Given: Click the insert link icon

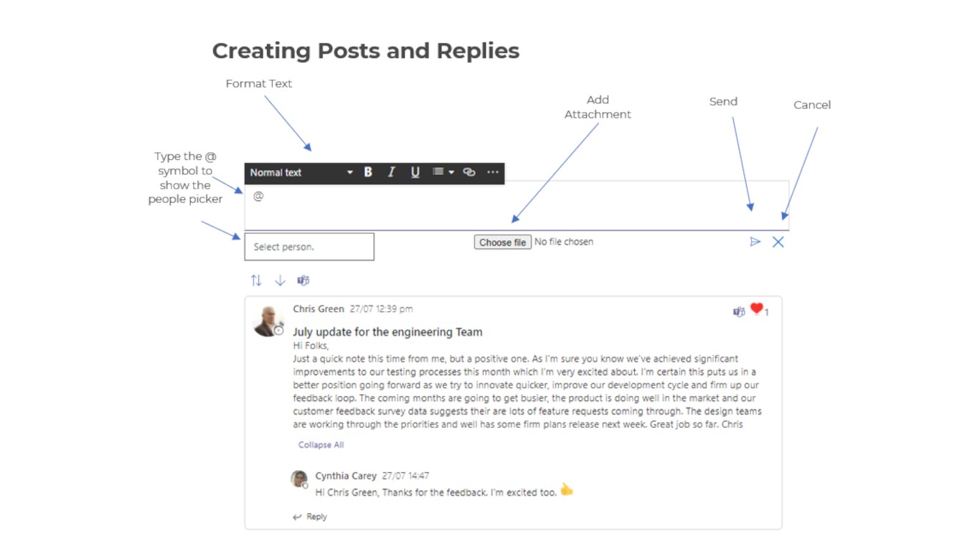Looking at the screenshot, I should (x=469, y=172).
